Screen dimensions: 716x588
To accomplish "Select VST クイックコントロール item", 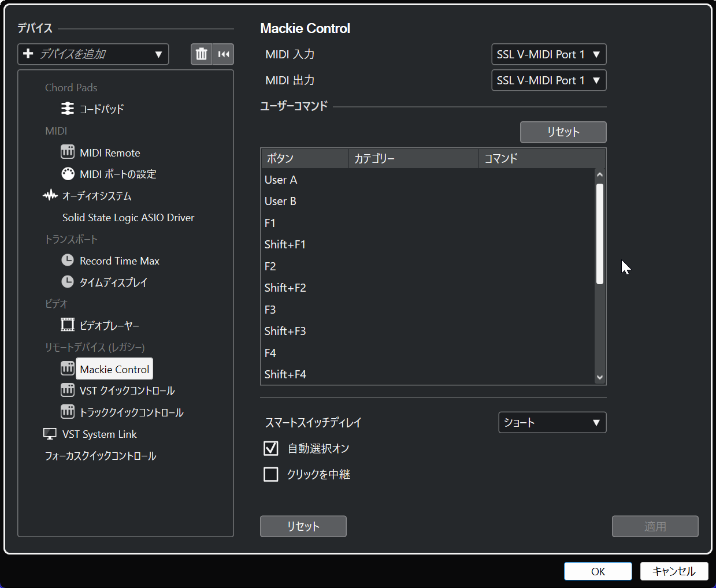I will [x=127, y=390].
